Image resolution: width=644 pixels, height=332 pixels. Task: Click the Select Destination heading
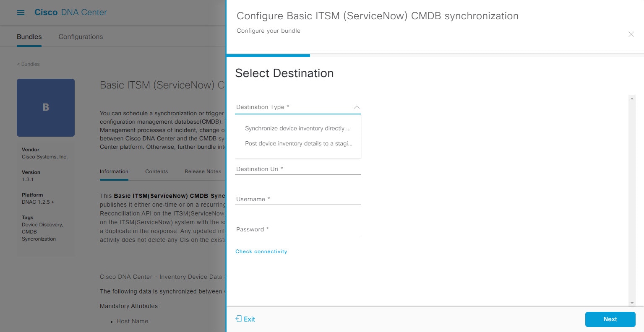[284, 73]
